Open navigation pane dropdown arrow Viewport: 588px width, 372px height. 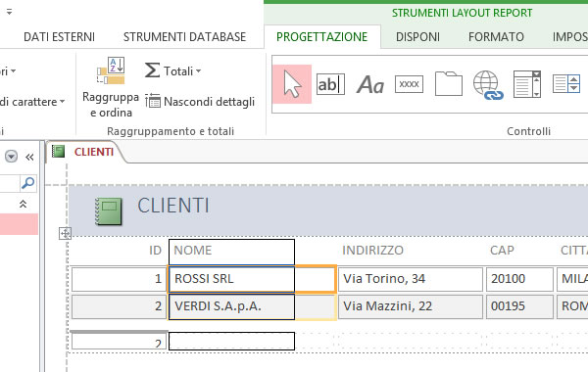(11, 157)
